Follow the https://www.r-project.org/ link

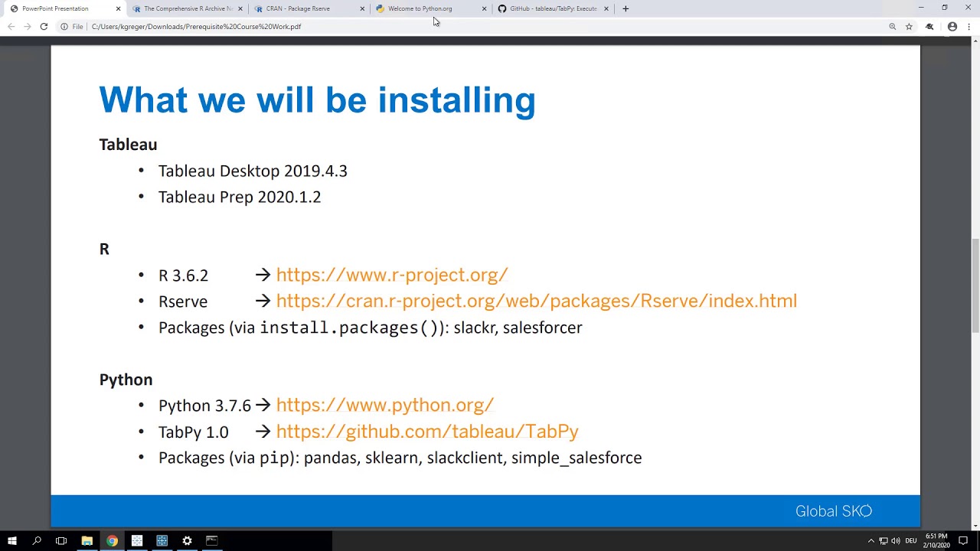pos(392,275)
